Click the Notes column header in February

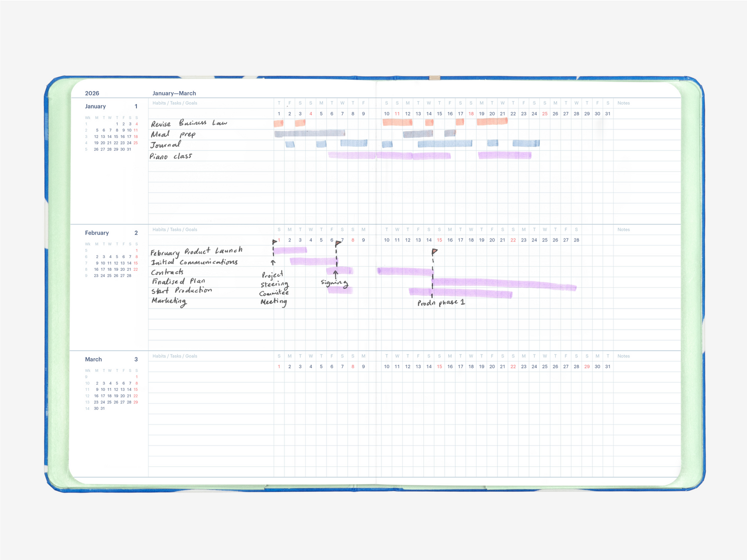coord(623,229)
